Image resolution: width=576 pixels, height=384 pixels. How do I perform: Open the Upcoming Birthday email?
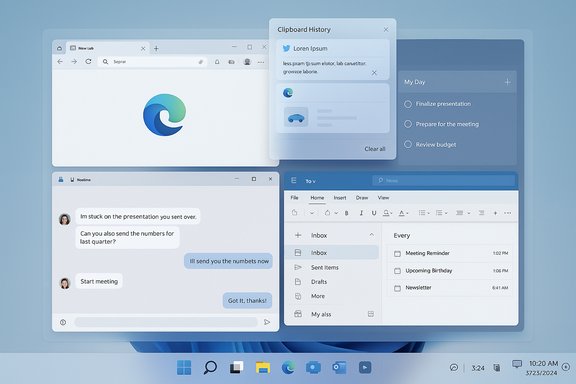point(450,271)
